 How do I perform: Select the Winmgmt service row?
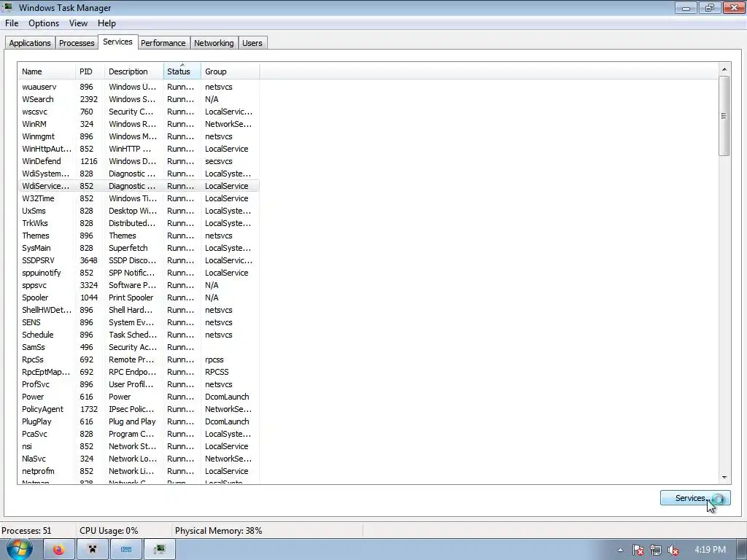[139, 136]
